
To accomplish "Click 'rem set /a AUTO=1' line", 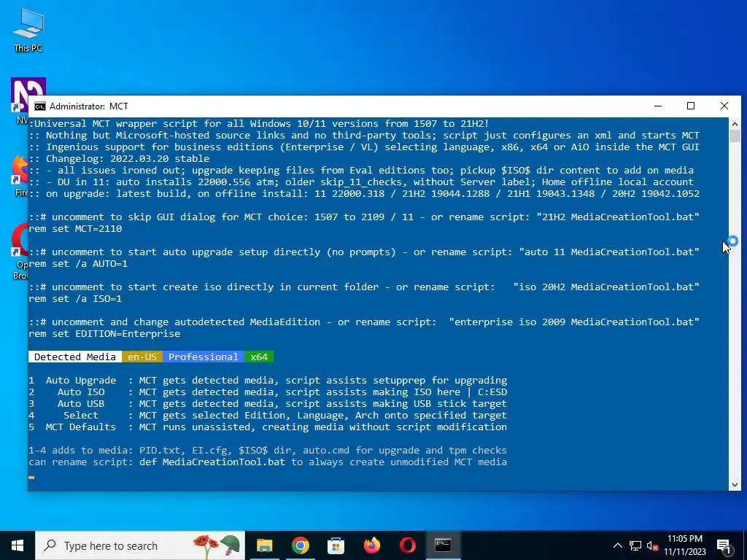I will click(78, 263).
